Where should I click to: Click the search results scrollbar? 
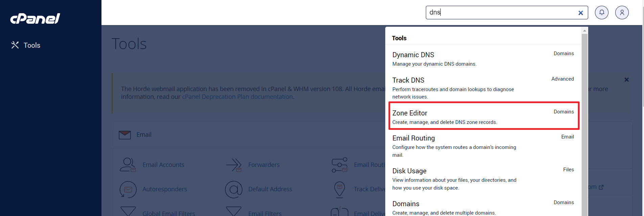(x=584, y=125)
